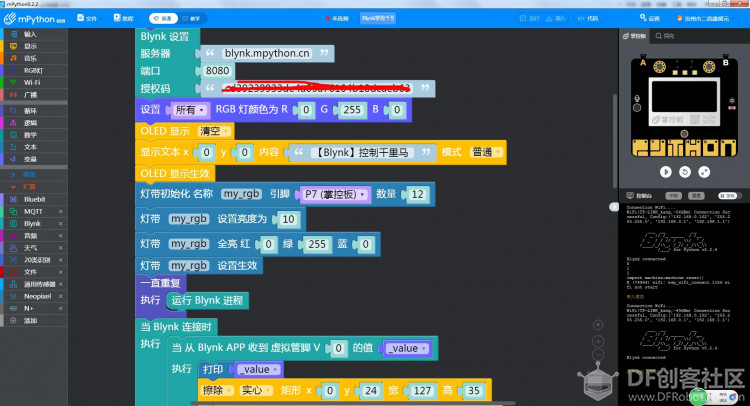Reset the simulator with refresh icon

coord(684,172)
